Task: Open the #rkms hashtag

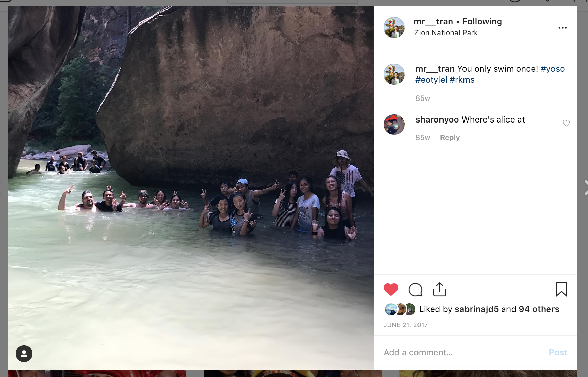Action: coord(462,80)
